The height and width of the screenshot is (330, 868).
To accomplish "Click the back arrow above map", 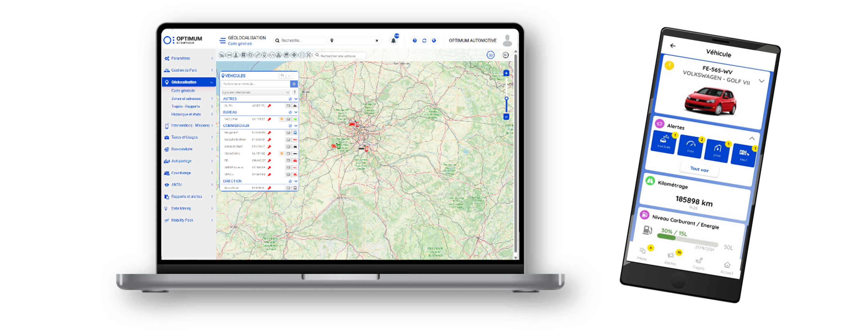I will point(506,55).
